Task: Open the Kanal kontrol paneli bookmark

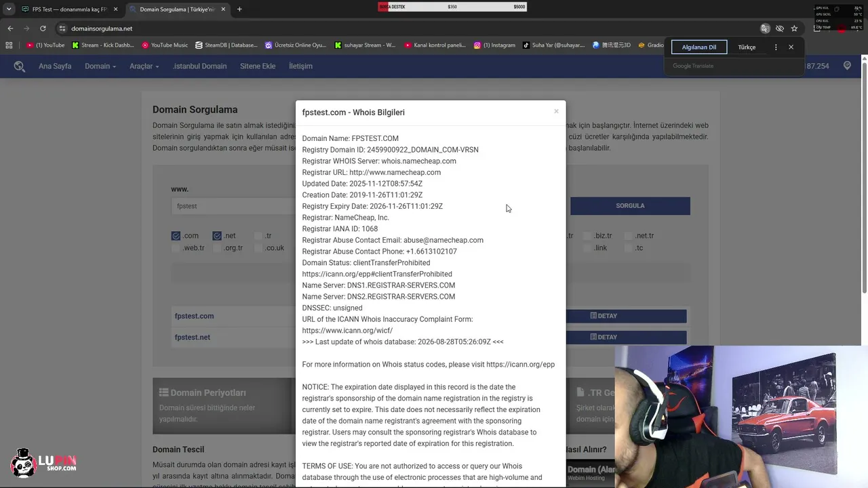Action: click(435, 45)
